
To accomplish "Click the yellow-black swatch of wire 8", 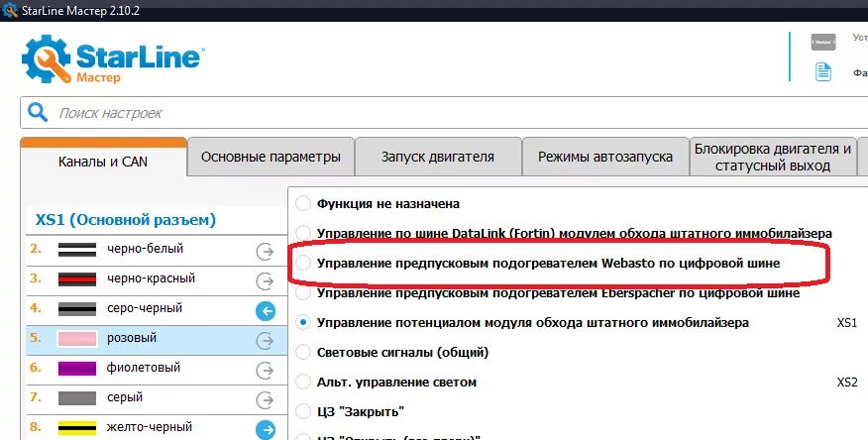I will [77, 428].
